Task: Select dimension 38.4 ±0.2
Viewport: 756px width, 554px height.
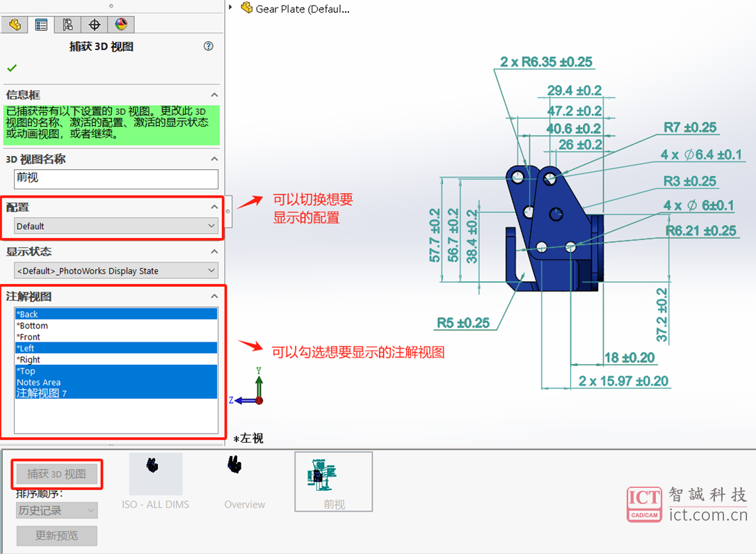Action: (472, 237)
